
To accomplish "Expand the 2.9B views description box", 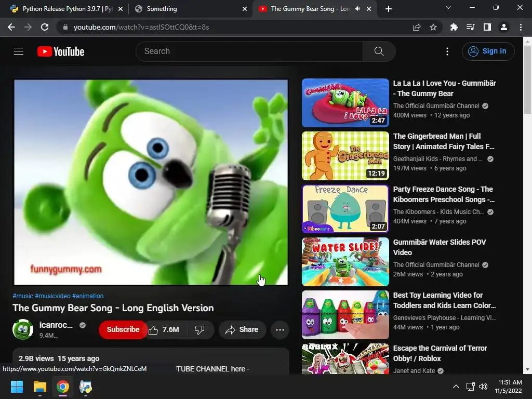I will click(151, 361).
